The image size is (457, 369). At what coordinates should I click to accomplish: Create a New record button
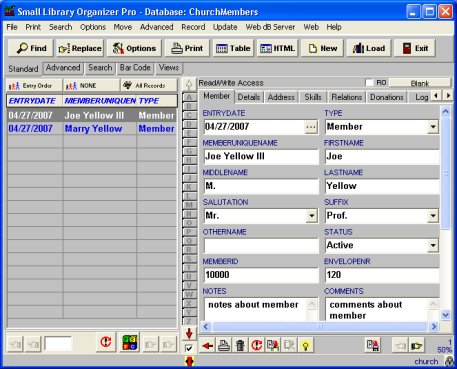tap(322, 48)
